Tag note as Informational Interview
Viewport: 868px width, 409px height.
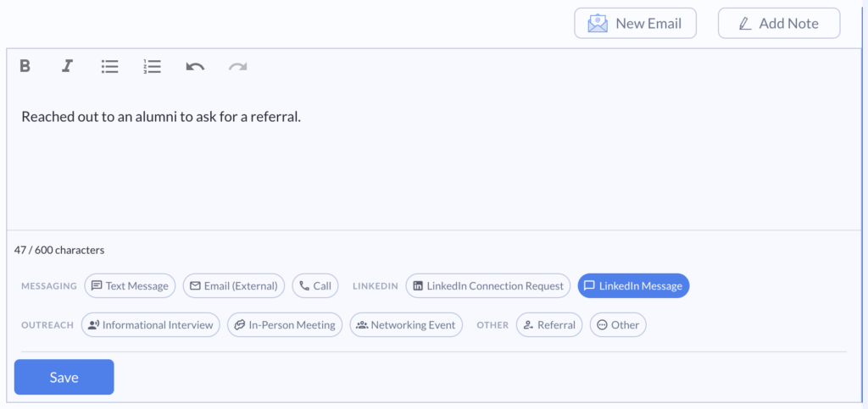[x=151, y=324]
